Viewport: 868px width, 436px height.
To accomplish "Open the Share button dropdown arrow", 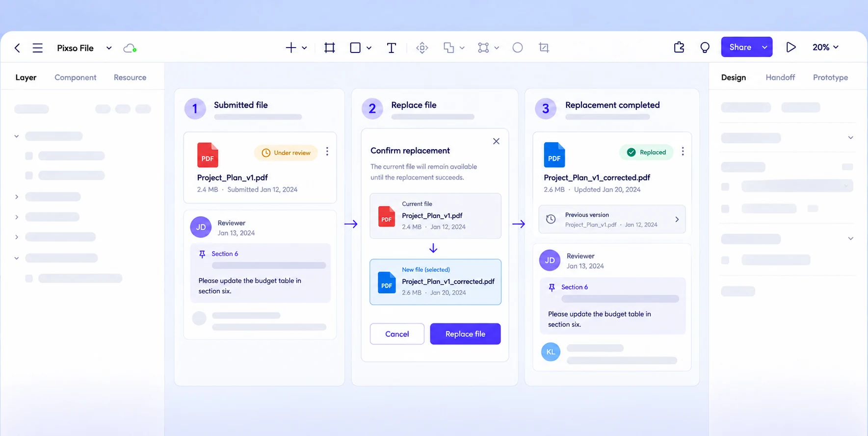I will point(764,47).
